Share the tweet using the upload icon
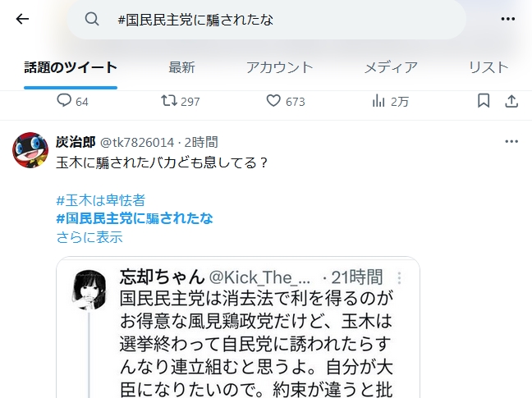 [511, 101]
